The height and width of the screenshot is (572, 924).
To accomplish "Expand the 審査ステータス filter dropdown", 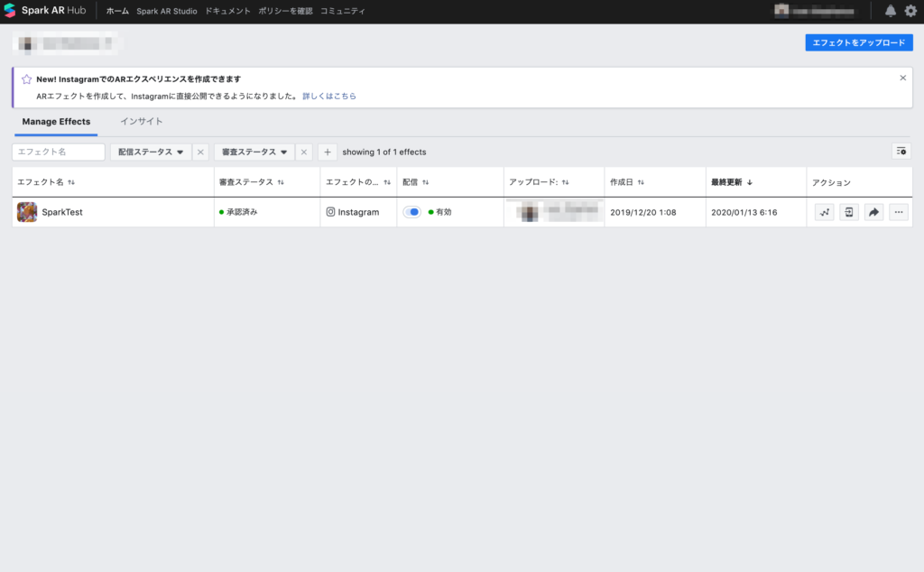I will [254, 152].
